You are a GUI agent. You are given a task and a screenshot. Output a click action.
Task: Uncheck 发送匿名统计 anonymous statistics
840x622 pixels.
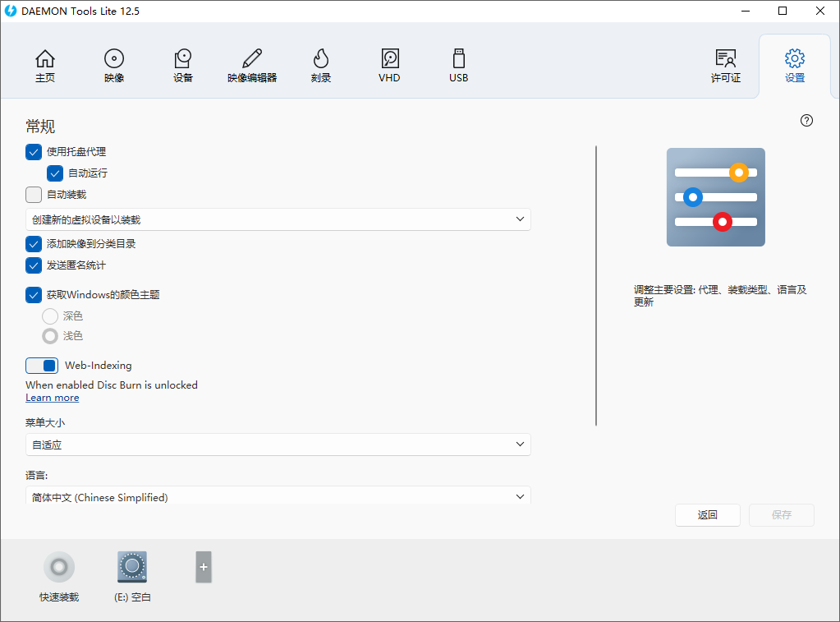click(33, 265)
